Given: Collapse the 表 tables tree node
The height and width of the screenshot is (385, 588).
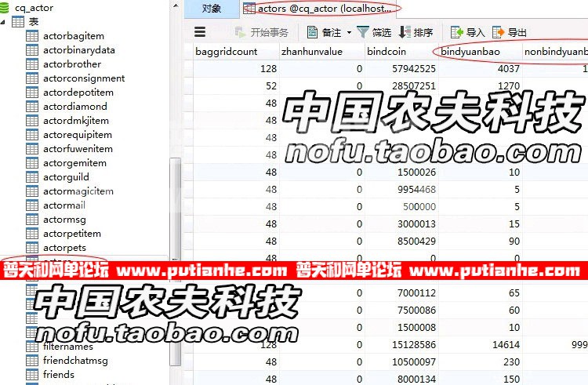Looking at the screenshot, I should 3,22.
